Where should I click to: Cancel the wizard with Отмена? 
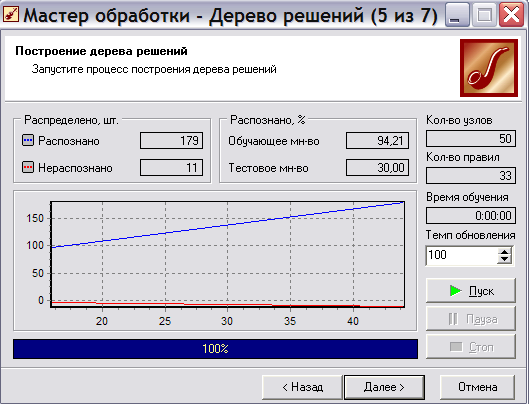click(477, 387)
